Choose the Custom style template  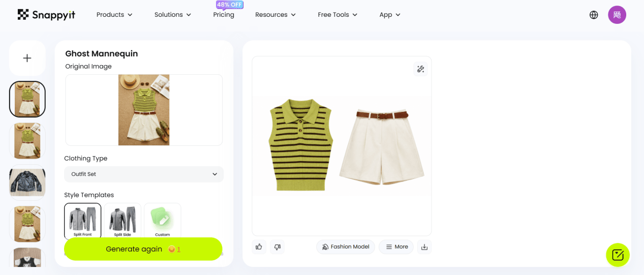(163, 221)
